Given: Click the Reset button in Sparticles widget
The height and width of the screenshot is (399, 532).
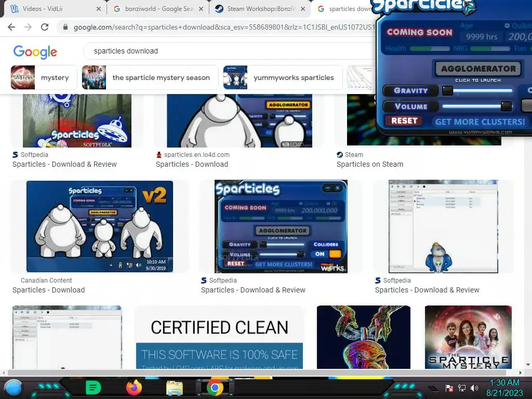Looking at the screenshot, I should pyautogui.click(x=404, y=121).
